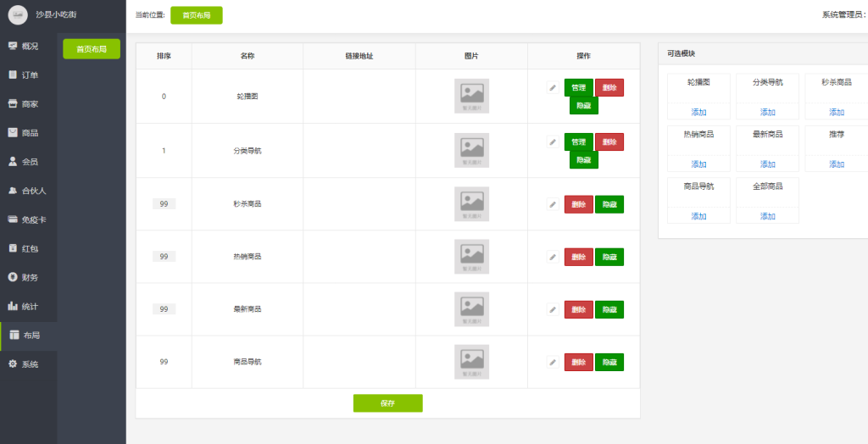This screenshot has height=444, width=868.
Task: Open the 免疫卡 card sidebar item
Action: tap(28, 219)
